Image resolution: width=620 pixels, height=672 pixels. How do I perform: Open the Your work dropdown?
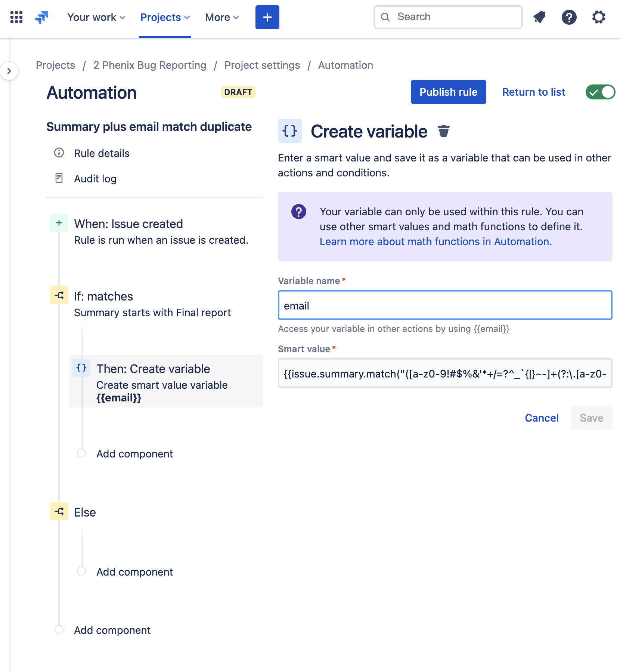[96, 17]
